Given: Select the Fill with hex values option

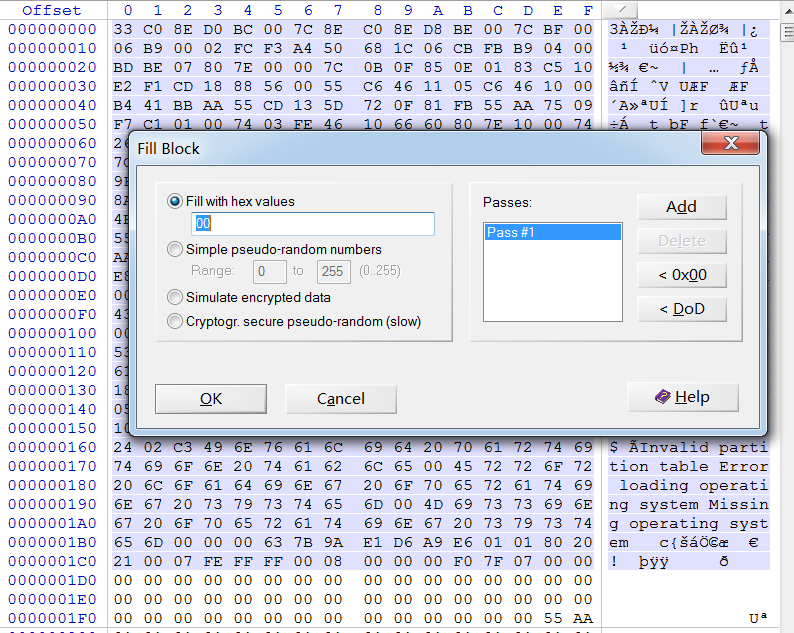Looking at the screenshot, I should (x=176, y=201).
